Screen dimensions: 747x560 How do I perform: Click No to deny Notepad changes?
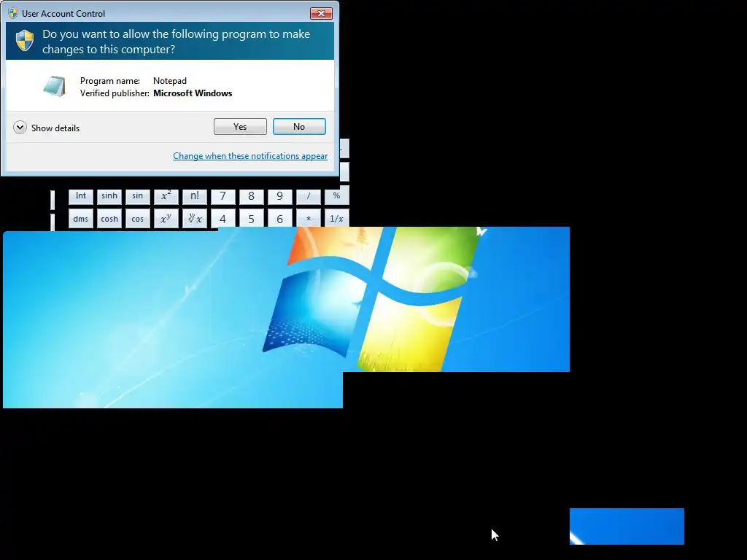[299, 127]
